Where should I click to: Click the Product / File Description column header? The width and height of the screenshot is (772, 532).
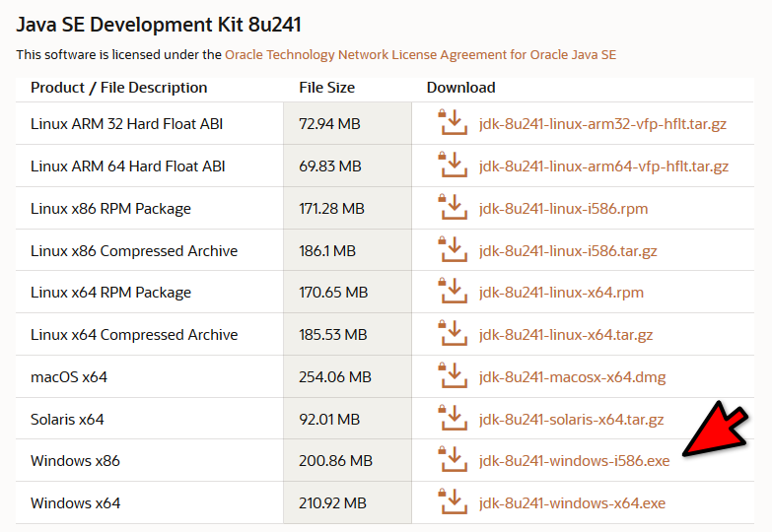click(118, 88)
